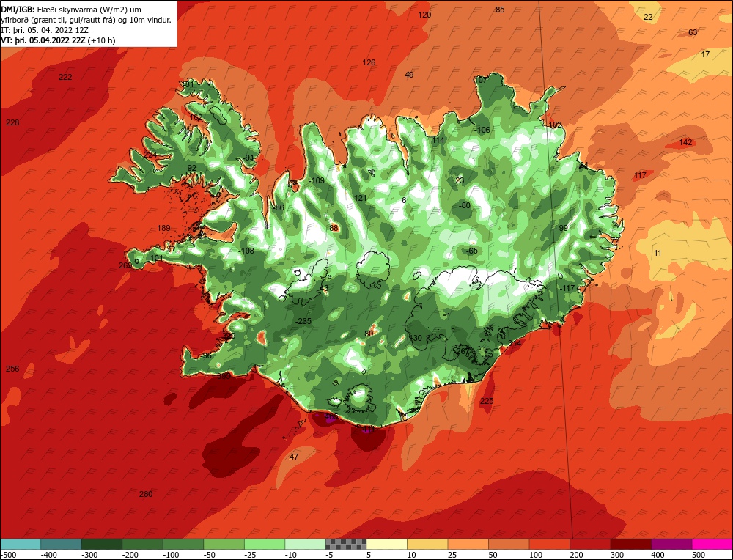Click the value 280 south of Iceland
This screenshot has height=560, width=733.
tap(146, 494)
